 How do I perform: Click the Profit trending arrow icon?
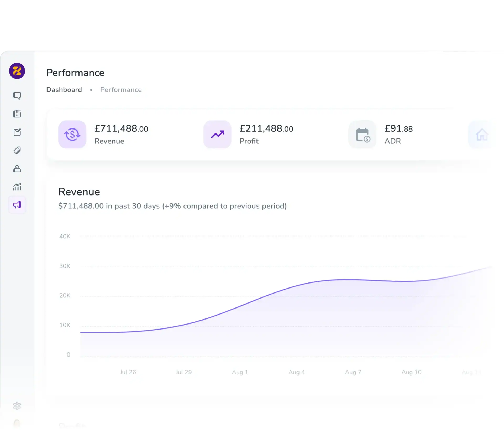click(217, 135)
